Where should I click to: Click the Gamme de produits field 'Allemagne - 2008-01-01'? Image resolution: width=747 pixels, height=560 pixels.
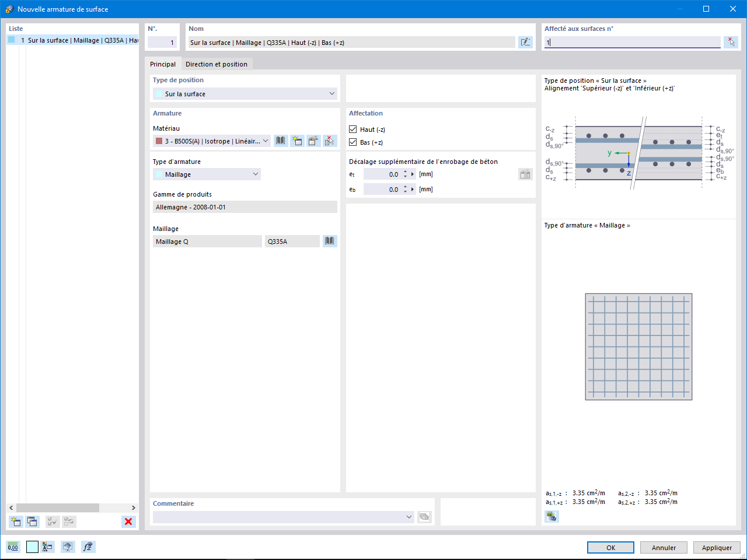pos(245,207)
